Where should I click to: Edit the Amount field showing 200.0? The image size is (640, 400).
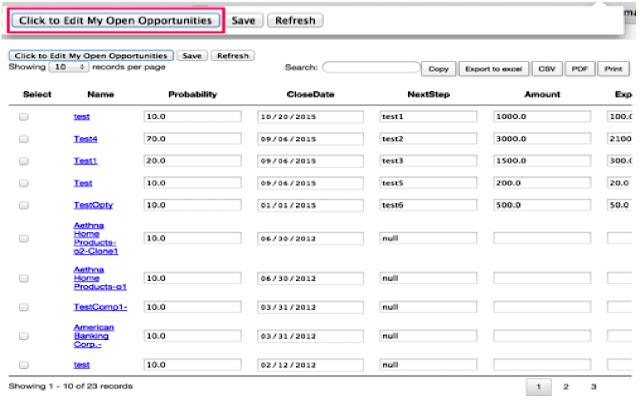[542, 183]
